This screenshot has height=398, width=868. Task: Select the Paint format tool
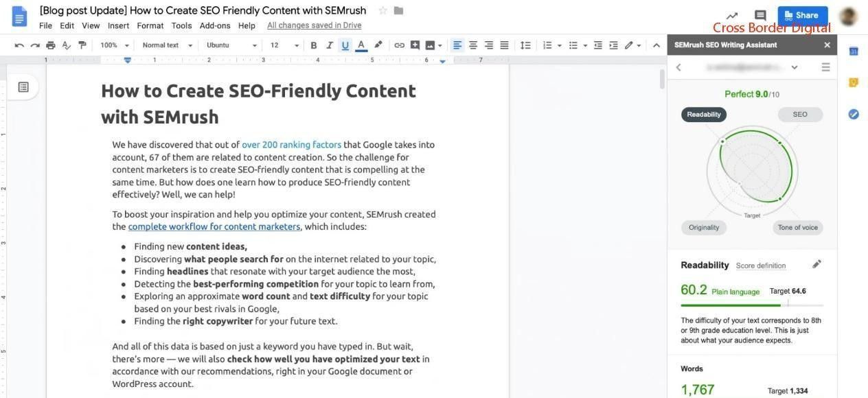[x=82, y=45]
